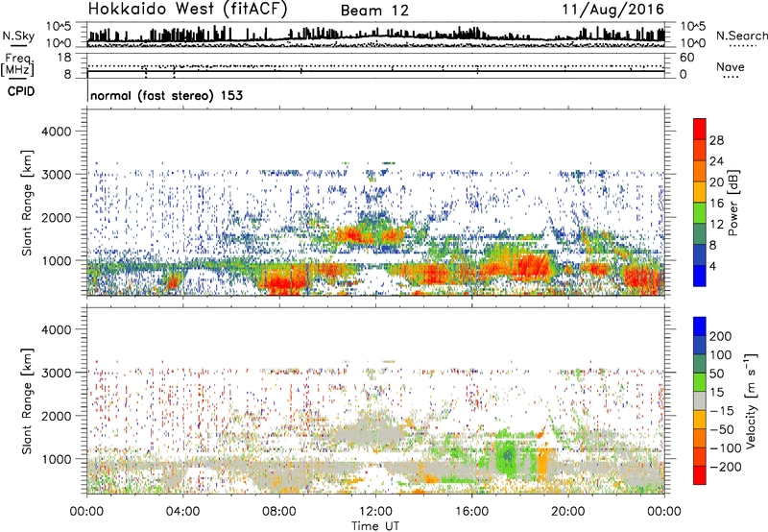Click the "20:00" time tick label
The image size is (768, 532).
coord(568,512)
